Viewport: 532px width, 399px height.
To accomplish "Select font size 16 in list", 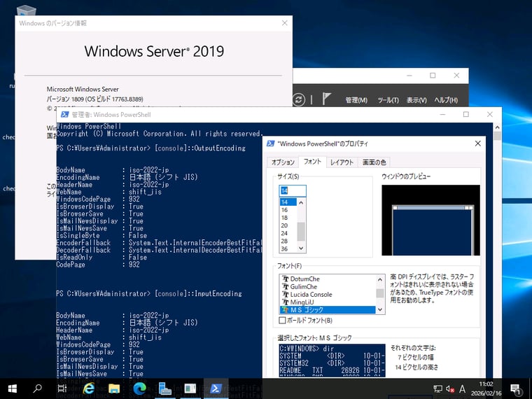I will [x=288, y=210].
